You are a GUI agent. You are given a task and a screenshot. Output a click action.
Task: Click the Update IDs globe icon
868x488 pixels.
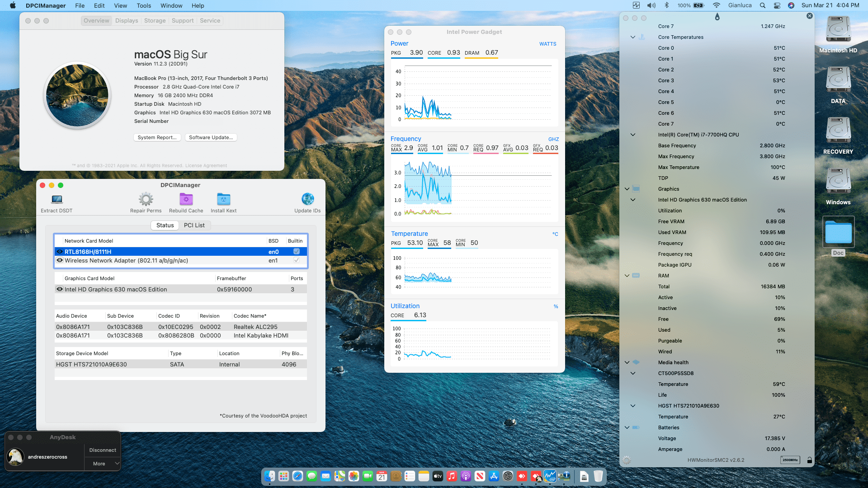pos(307,199)
